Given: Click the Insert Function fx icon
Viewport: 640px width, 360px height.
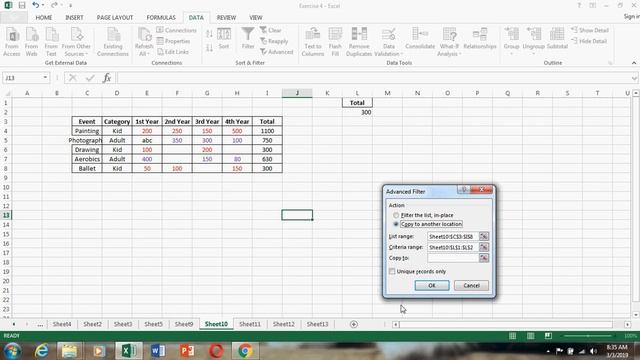Looking at the screenshot, I should [107, 78].
